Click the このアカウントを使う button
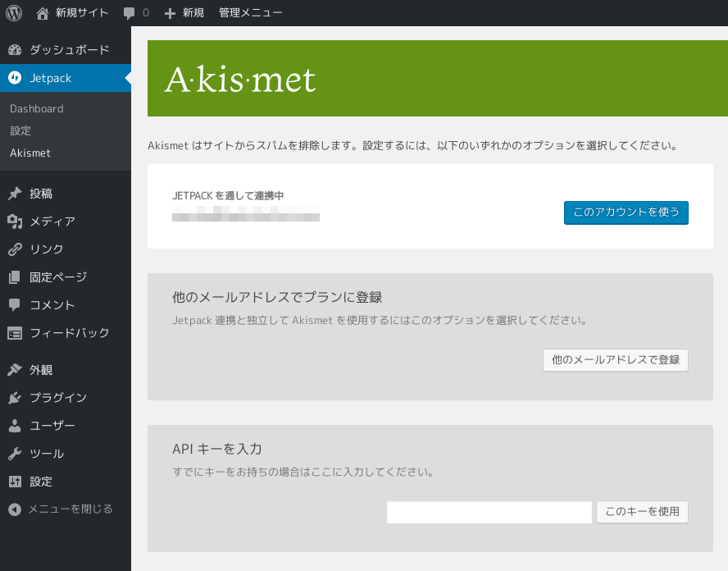The width and height of the screenshot is (728, 571). (626, 212)
